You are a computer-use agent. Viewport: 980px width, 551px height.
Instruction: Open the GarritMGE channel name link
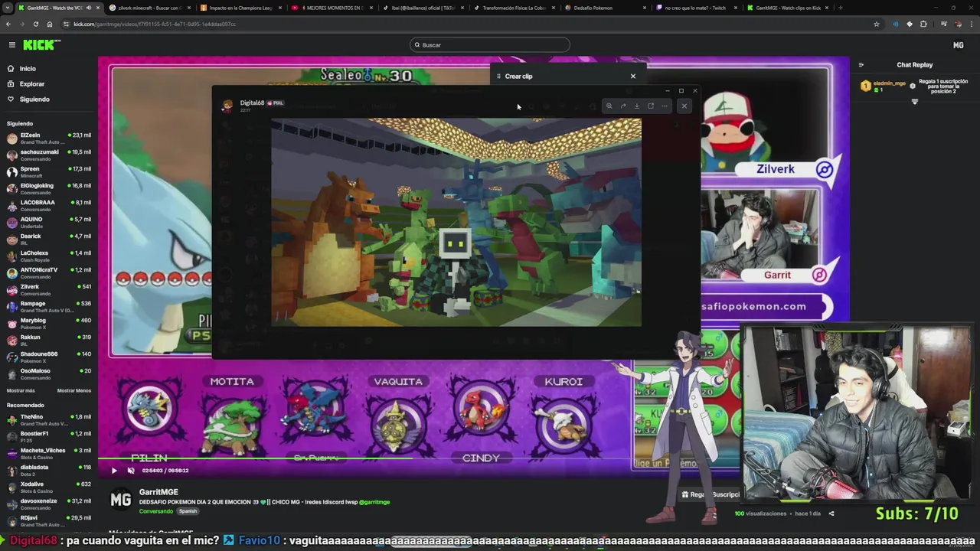(158, 492)
